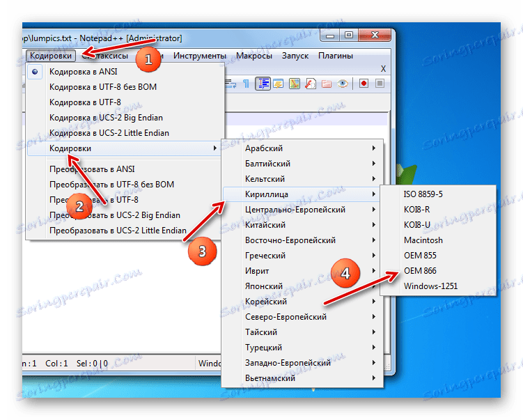The height and width of the screenshot is (420, 523).
Task: Select the Кодировка в ANSI radio option
Action: coord(125,72)
